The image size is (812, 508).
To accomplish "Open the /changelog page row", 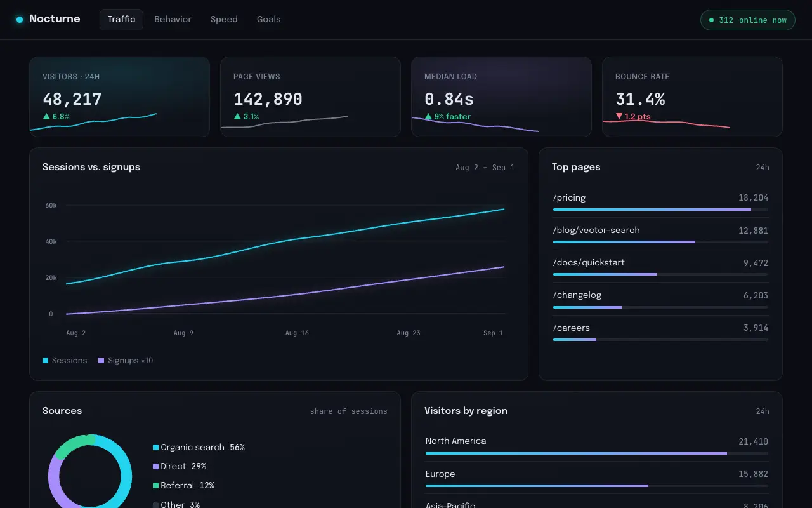I will point(660,299).
